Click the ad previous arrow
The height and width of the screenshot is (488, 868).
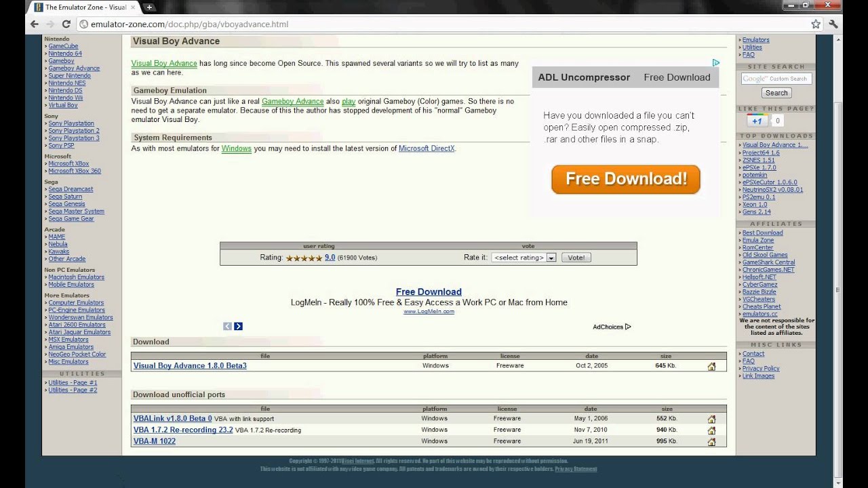click(227, 326)
